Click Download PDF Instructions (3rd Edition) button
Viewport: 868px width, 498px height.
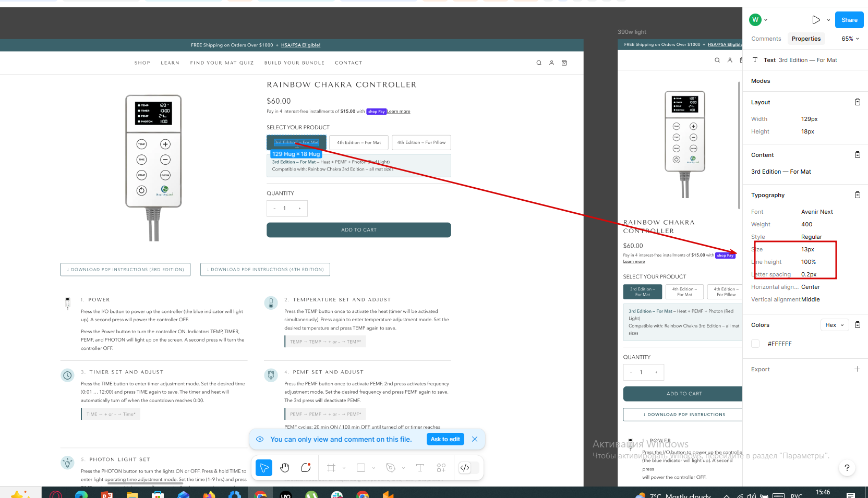tap(125, 270)
